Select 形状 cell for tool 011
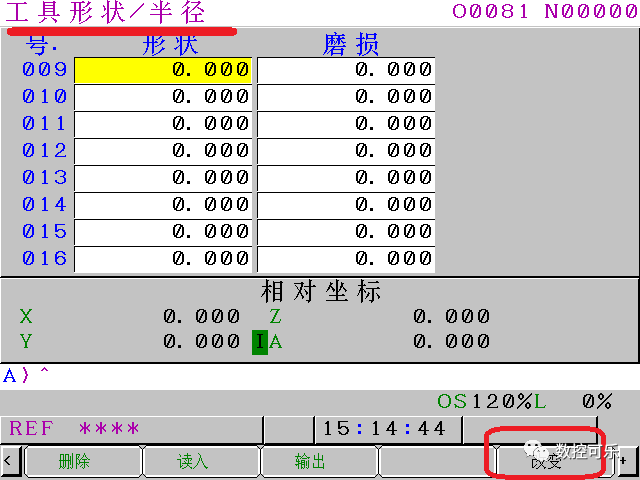 [163, 124]
